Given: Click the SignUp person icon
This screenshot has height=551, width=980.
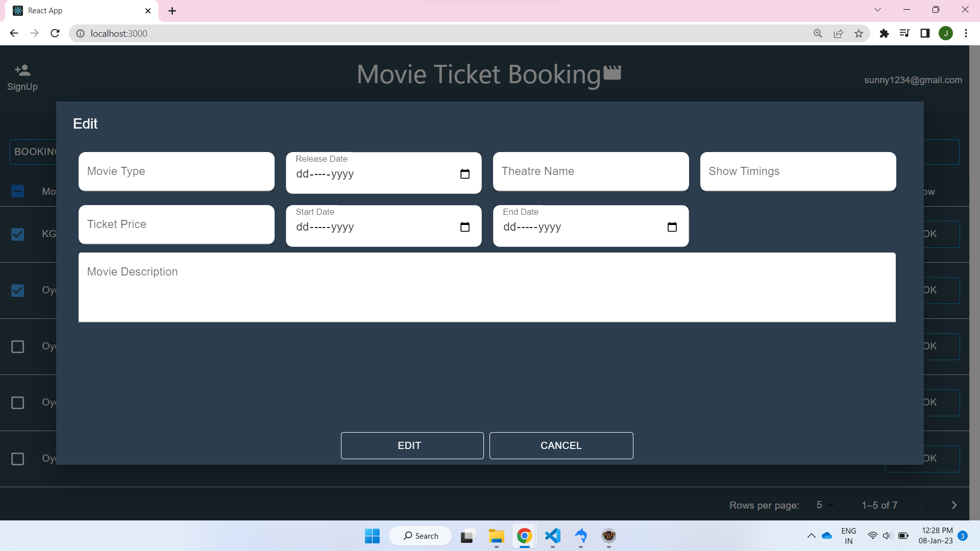Looking at the screenshot, I should pyautogui.click(x=22, y=70).
